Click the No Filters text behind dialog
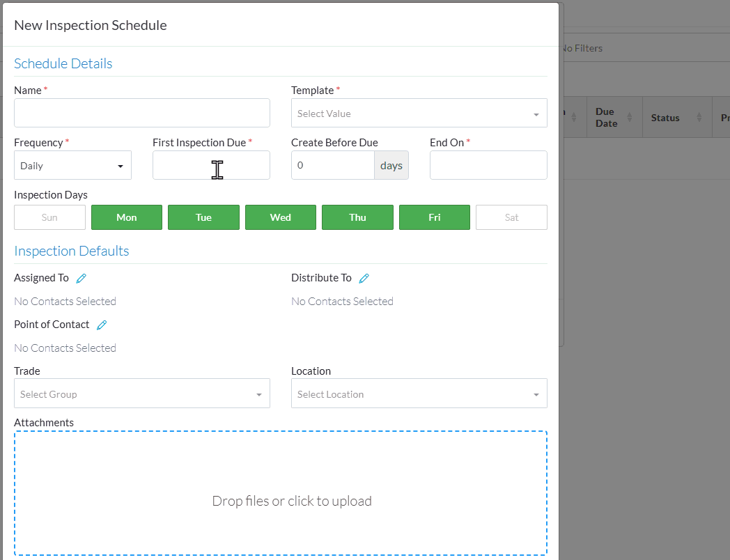 (583, 49)
